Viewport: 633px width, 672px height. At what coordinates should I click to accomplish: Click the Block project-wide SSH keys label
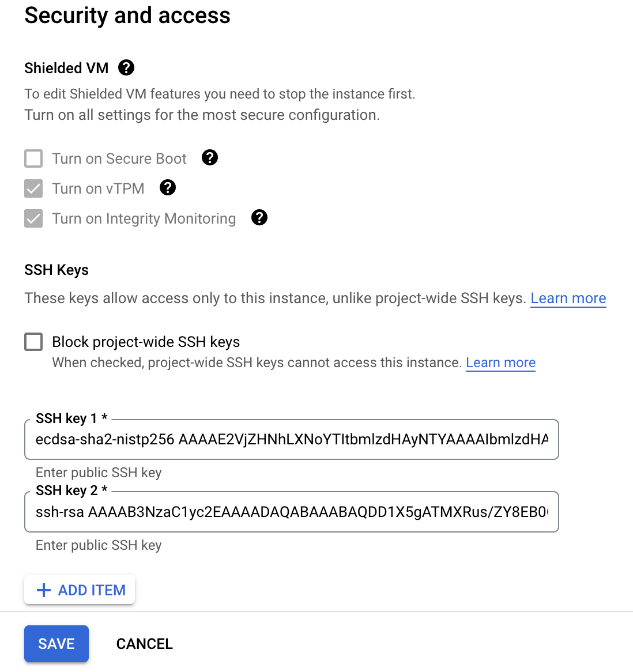coord(146,342)
